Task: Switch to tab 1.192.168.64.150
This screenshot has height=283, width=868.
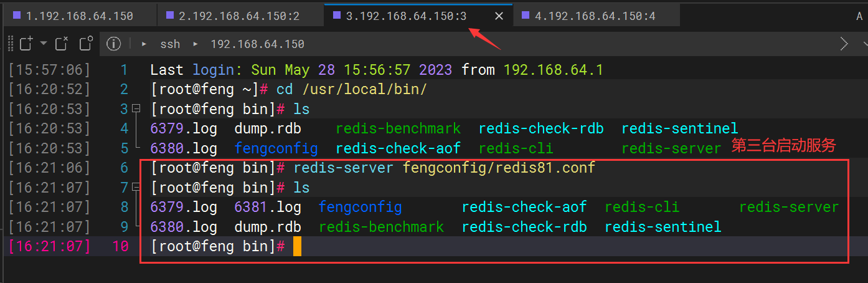Action: click(78, 16)
